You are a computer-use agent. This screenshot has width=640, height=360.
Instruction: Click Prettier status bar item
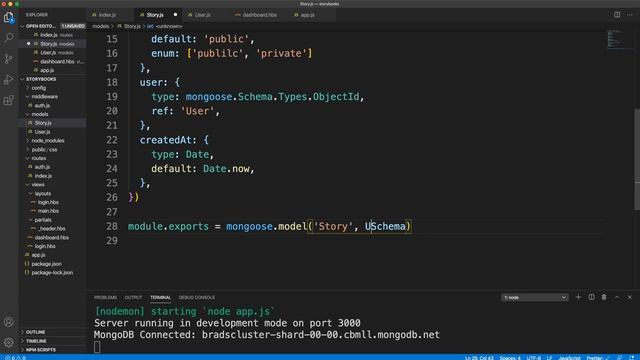pyautogui.click(x=597, y=358)
